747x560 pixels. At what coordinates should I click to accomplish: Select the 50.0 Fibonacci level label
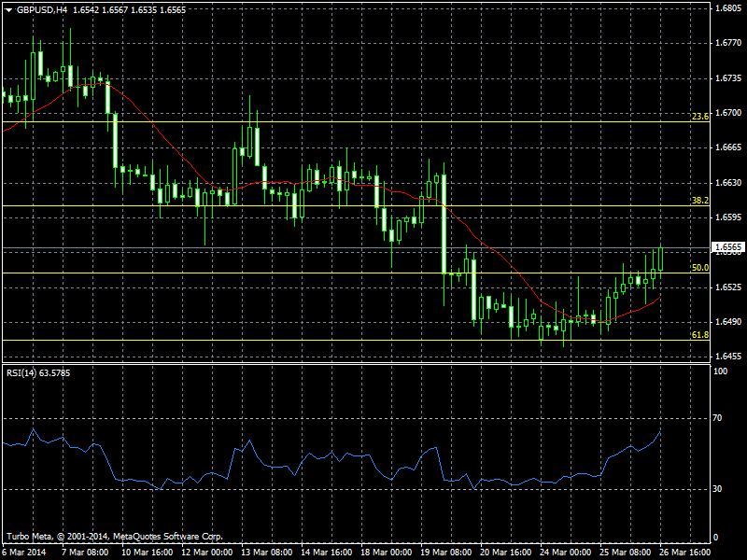(x=699, y=267)
